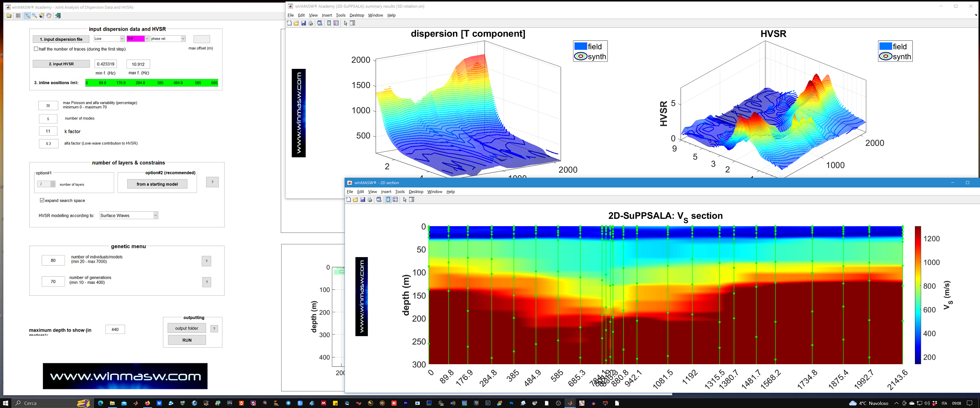Open Tools menu in summary results window
Viewport: 980px width, 408px height.
point(341,15)
